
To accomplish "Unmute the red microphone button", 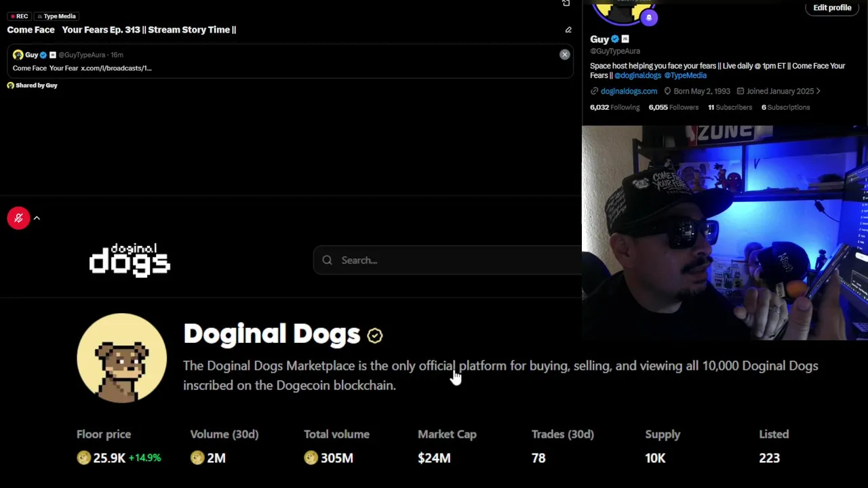I will (x=18, y=218).
